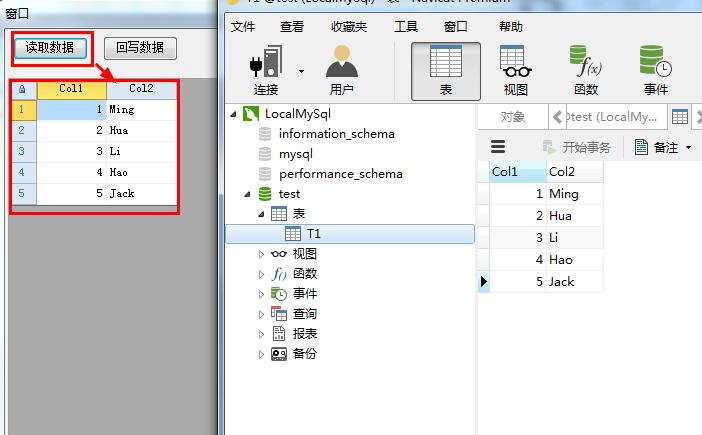Switch to the 对象 tab

513,117
